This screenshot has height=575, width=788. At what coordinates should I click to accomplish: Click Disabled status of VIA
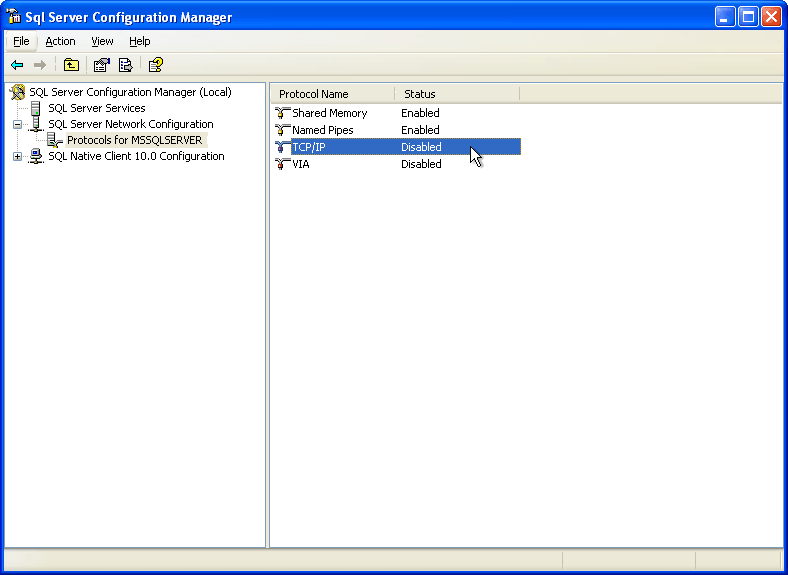pyautogui.click(x=421, y=164)
